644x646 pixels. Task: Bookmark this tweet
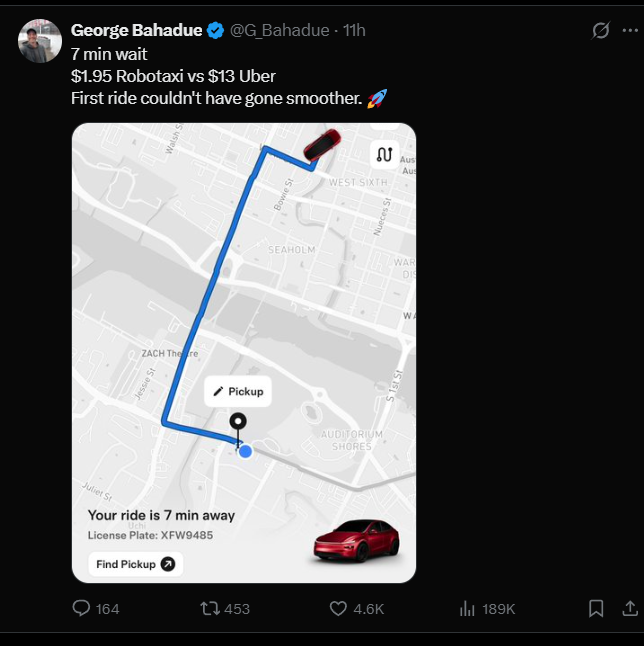click(596, 608)
